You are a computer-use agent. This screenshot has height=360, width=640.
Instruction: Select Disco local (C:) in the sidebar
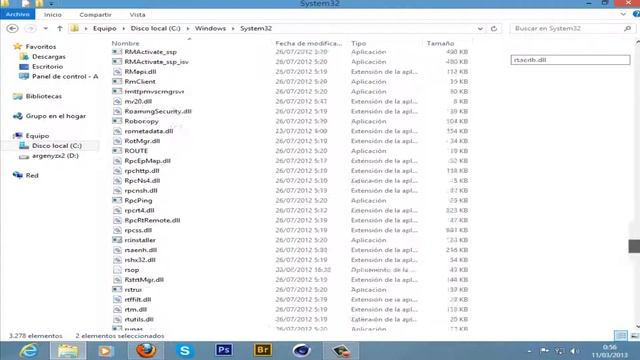(57, 146)
